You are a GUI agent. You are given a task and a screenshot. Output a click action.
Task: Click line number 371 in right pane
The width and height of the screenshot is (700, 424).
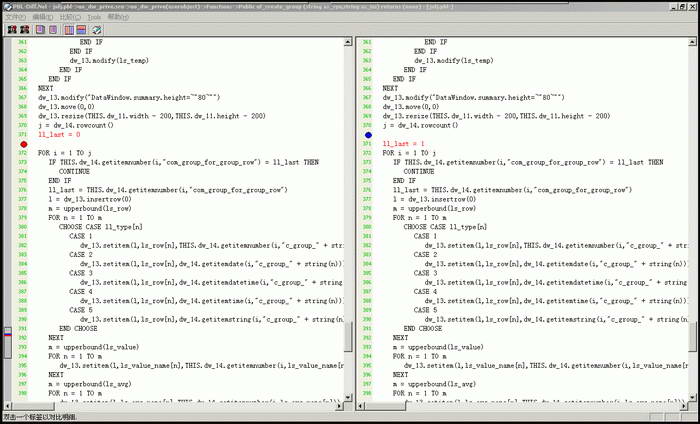click(367, 144)
